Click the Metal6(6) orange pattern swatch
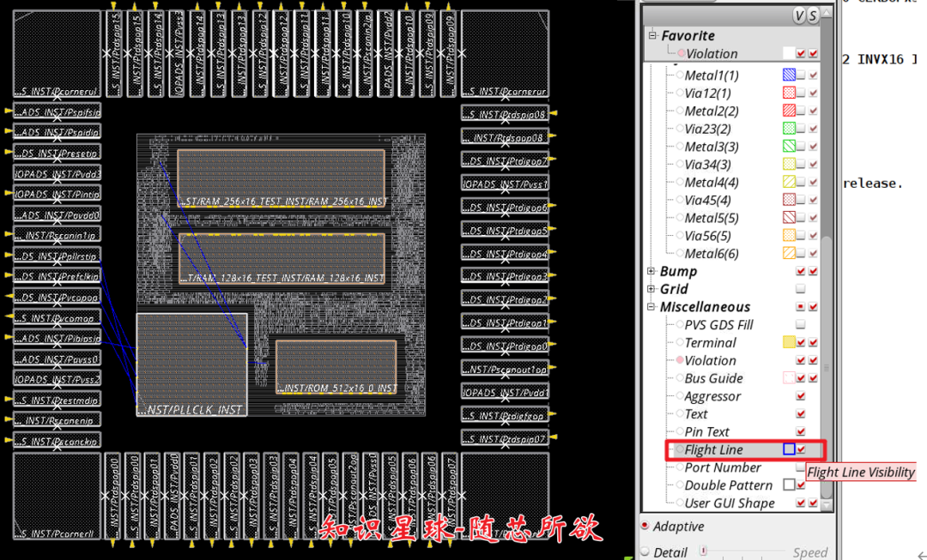Screen dimensions: 927x560 (x=791, y=253)
